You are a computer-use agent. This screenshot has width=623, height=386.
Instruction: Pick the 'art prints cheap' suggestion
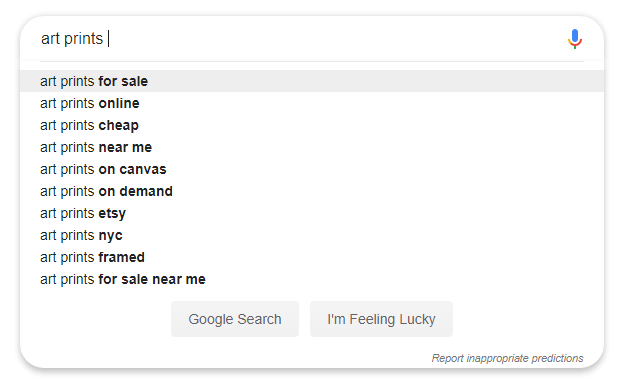click(312, 125)
